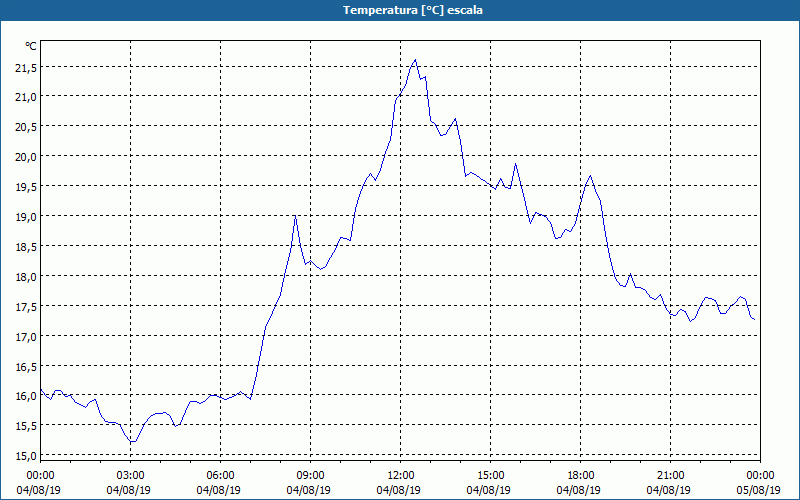Click the 'Temperatura [°C] escala' chart title
This screenshot has height=500, width=800.
[412, 10]
